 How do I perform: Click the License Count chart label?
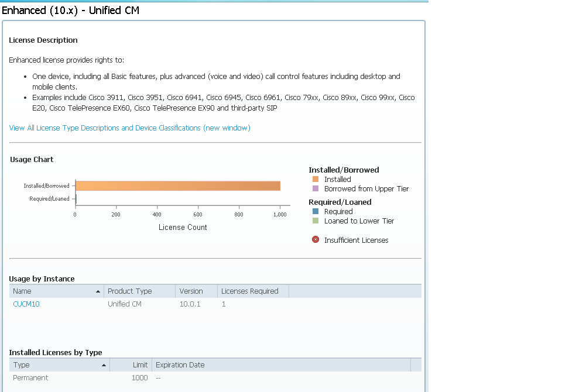[x=182, y=226]
